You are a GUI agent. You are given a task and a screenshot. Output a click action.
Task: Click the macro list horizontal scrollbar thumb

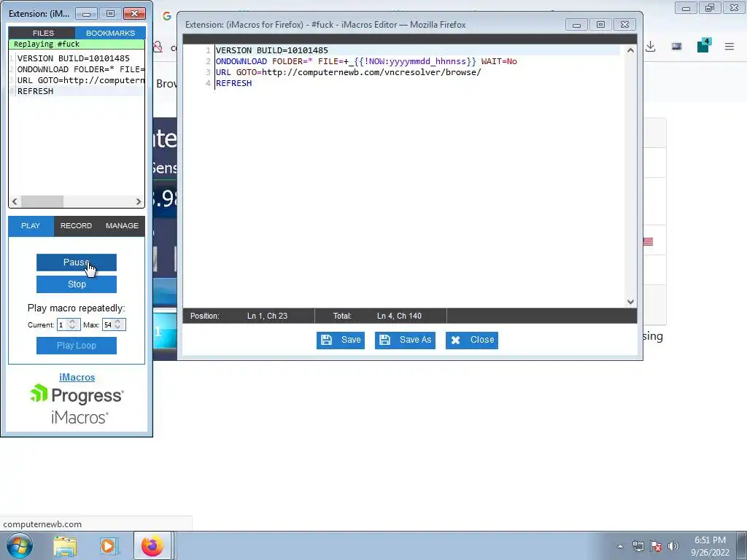42,201
